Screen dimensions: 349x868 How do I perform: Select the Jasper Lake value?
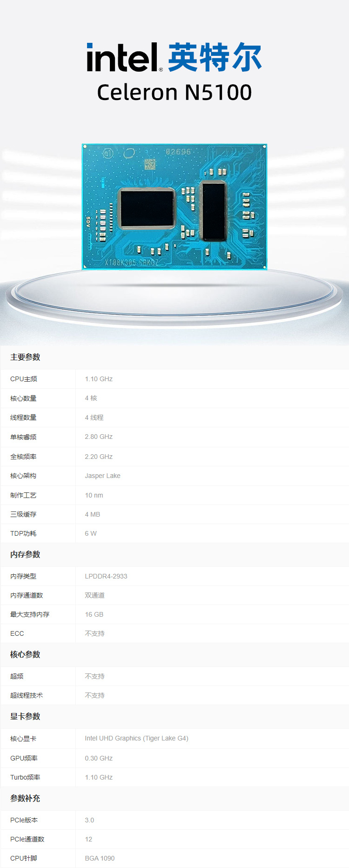103,476
